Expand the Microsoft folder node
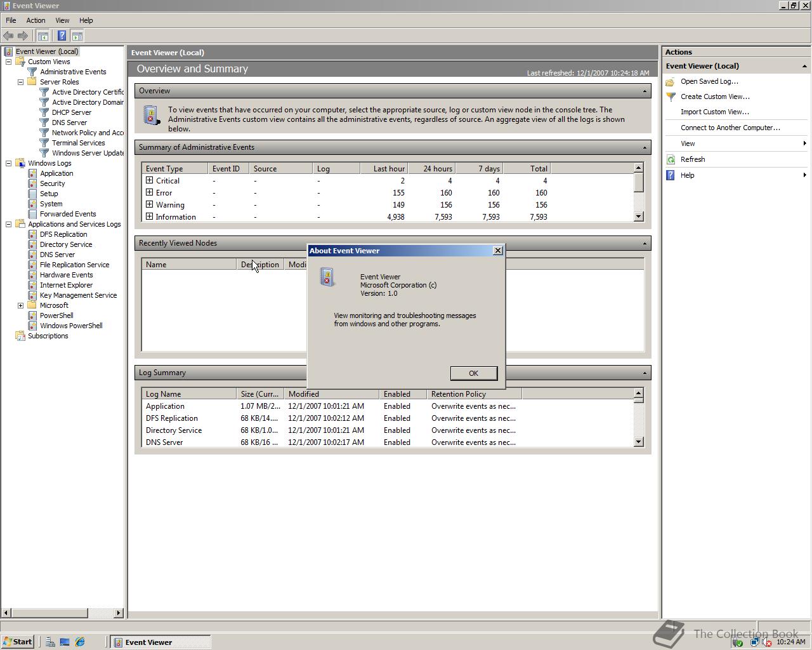The image size is (812, 650). coord(20,305)
